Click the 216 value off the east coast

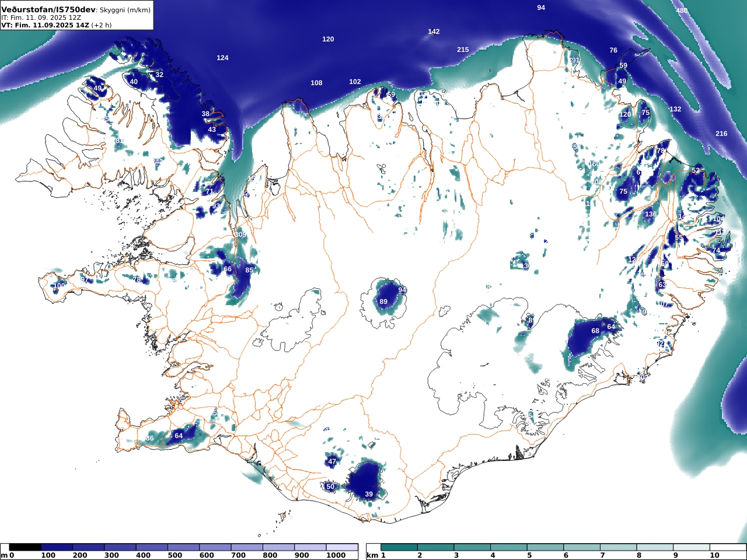(721, 134)
